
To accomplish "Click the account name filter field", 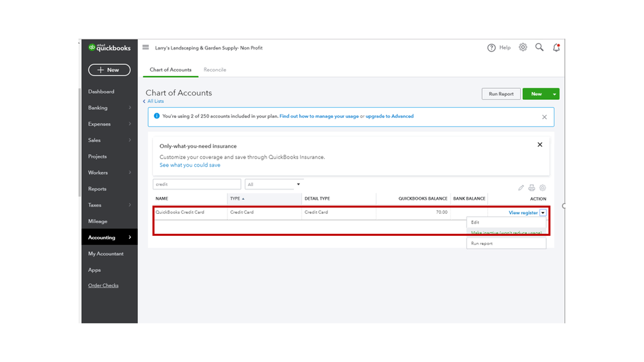I will point(197,185).
